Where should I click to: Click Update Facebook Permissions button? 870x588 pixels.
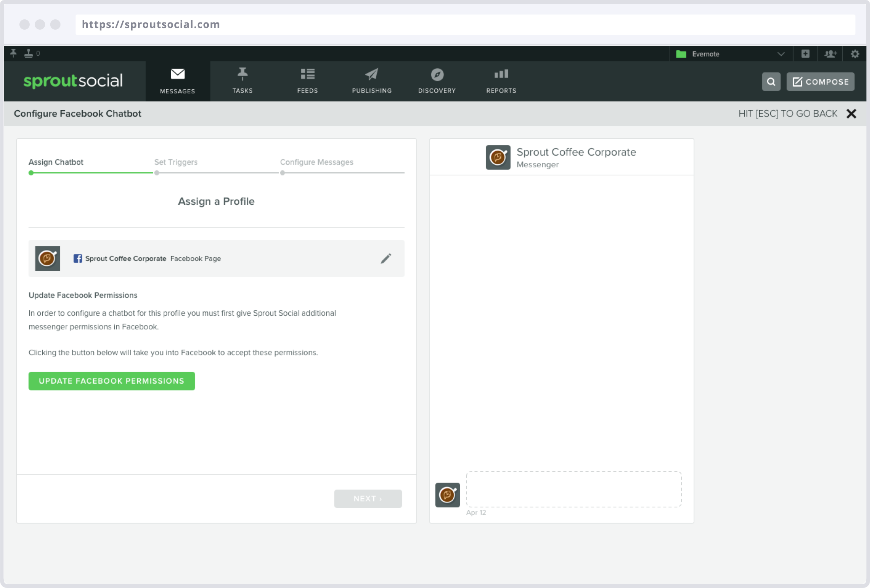point(112,381)
